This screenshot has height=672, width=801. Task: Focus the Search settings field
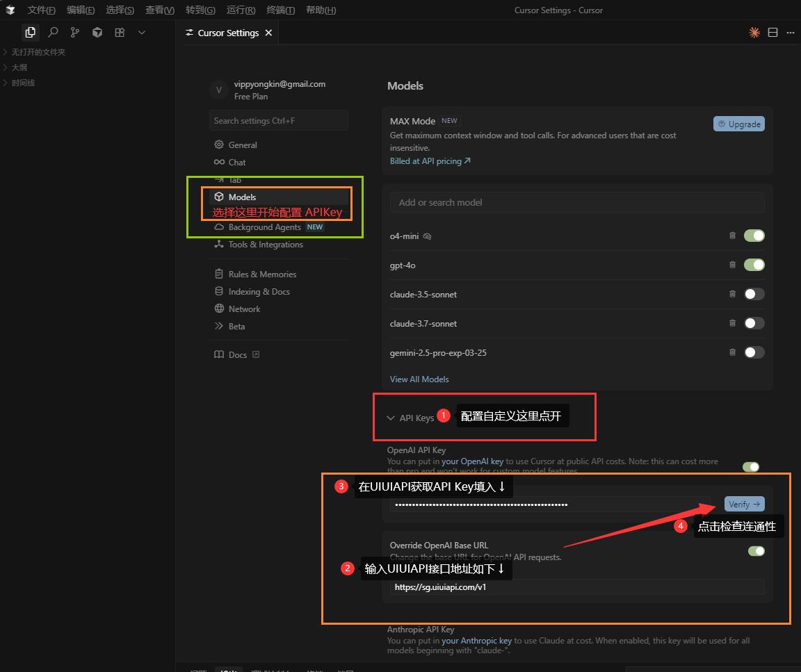click(x=278, y=120)
